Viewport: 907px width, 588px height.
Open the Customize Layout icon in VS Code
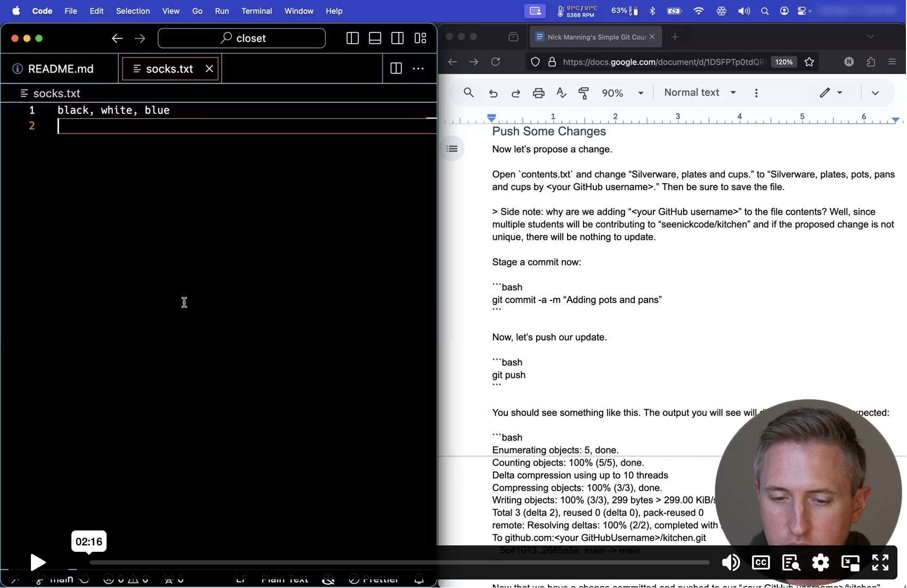420,38
